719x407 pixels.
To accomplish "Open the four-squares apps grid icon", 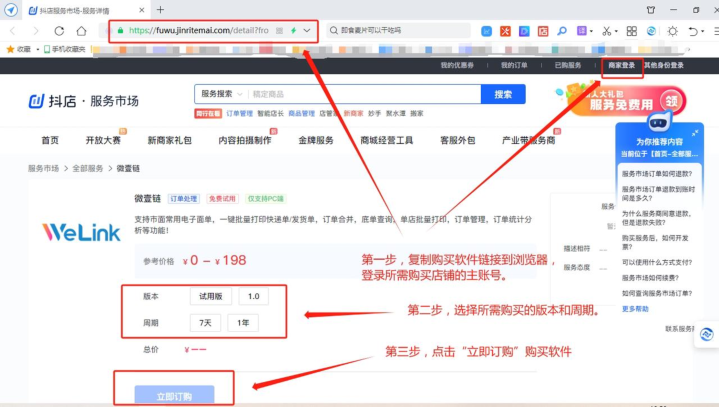I will point(631,31).
